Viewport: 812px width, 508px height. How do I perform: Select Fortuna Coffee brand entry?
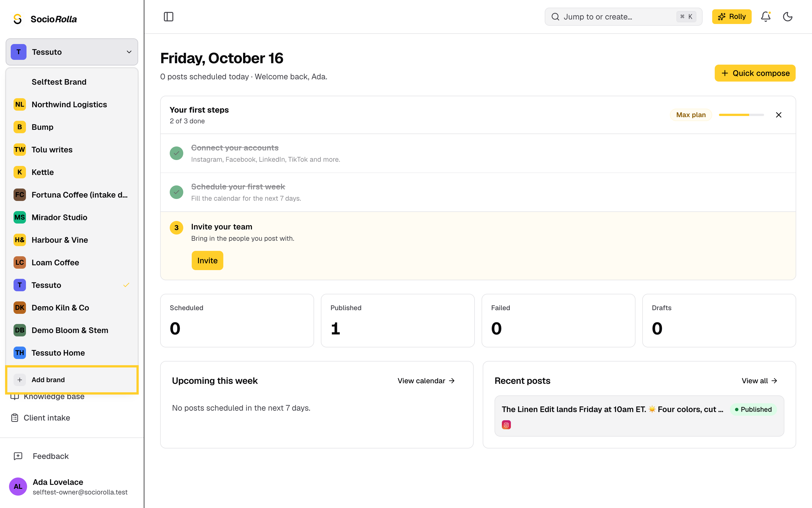point(72,195)
